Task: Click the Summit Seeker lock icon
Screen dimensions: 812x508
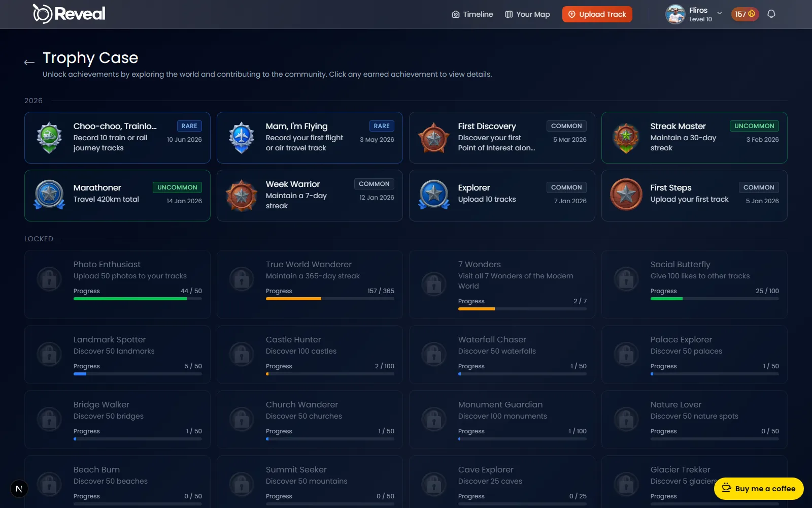Action: 242,484
